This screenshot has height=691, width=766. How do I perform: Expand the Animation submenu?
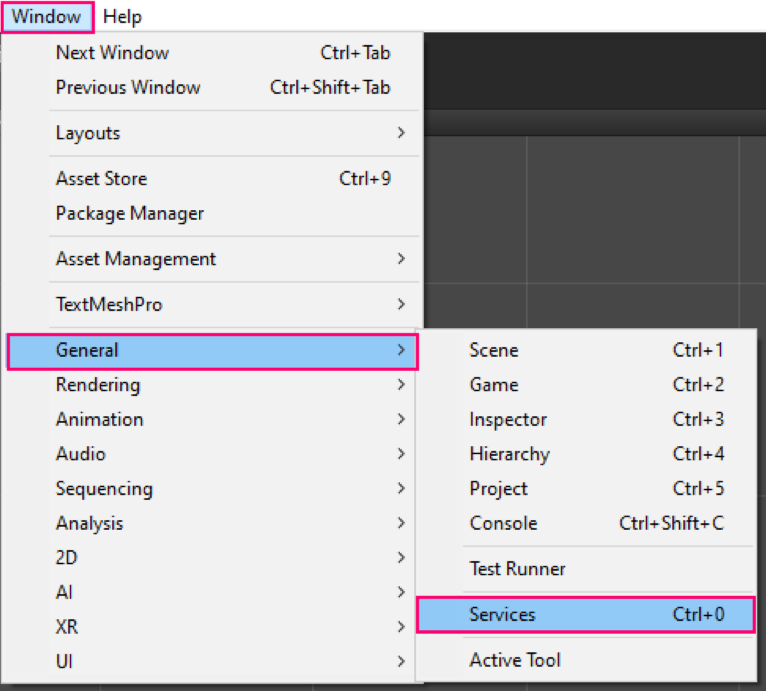coord(213,420)
